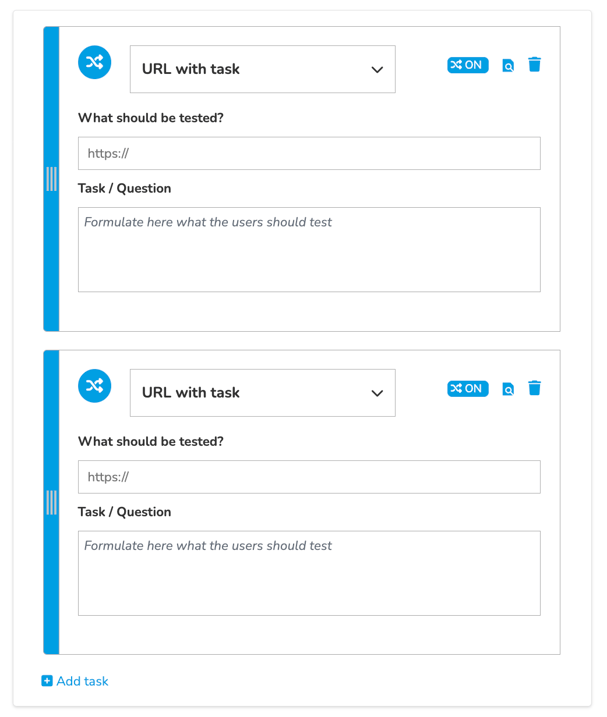Click second Task / Question text area

[309, 573]
